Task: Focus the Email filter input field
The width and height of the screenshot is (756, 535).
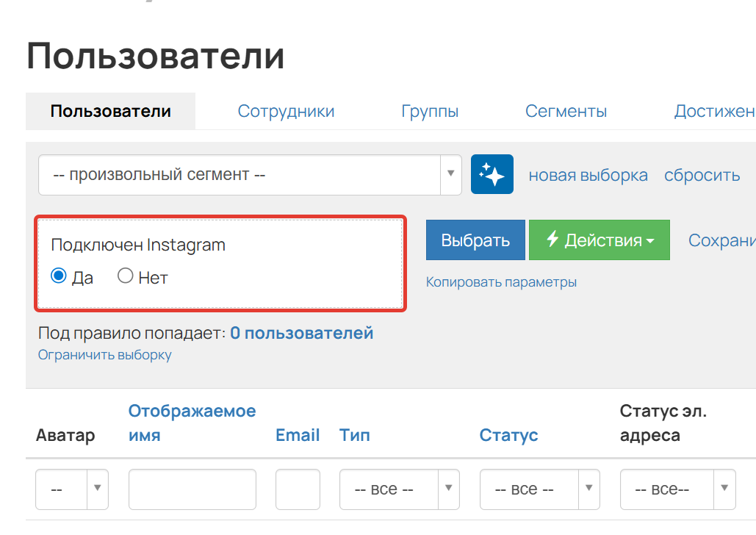Action: tap(298, 489)
